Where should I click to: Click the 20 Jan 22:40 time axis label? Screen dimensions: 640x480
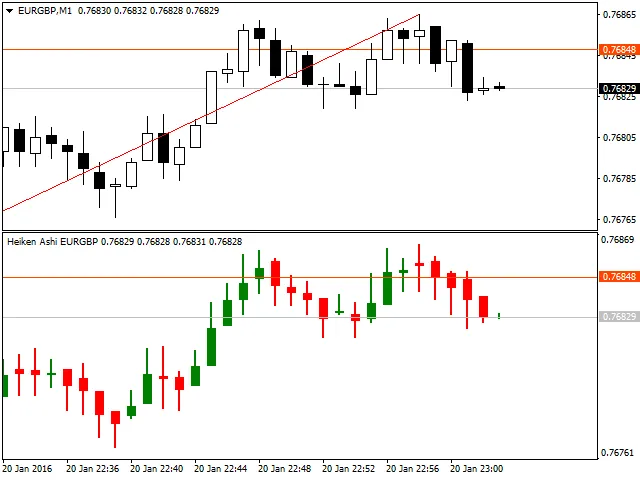point(157,469)
